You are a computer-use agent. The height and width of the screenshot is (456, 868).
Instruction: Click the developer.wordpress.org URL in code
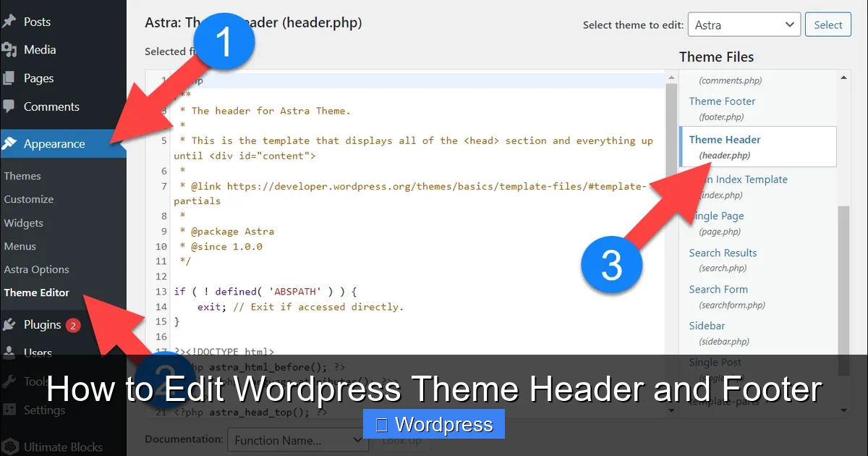tap(436, 186)
